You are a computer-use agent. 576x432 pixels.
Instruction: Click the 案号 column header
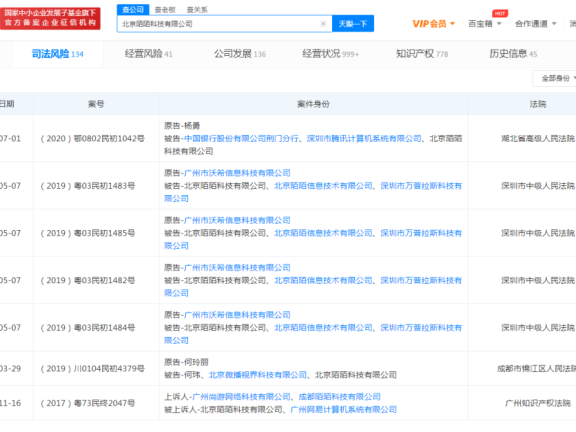tap(96, 104)
